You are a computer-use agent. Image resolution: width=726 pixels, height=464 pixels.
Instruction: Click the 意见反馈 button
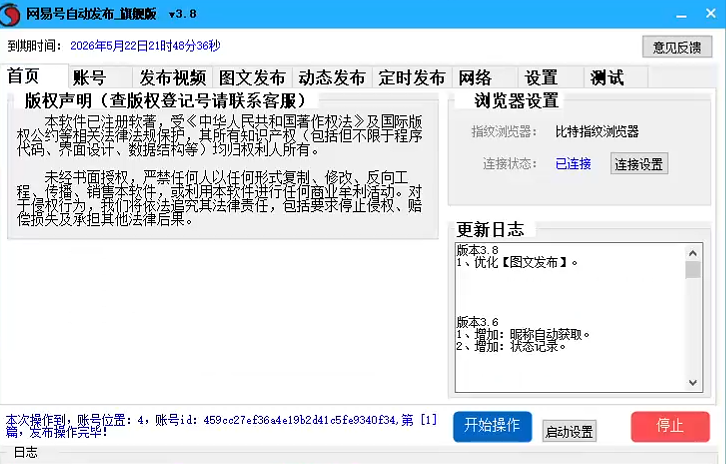coord(677,47)
